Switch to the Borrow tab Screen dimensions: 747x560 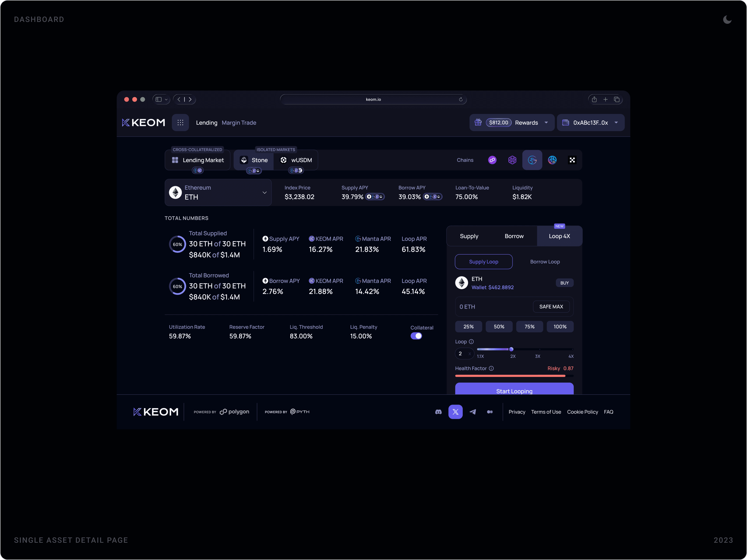pos(514,236)
